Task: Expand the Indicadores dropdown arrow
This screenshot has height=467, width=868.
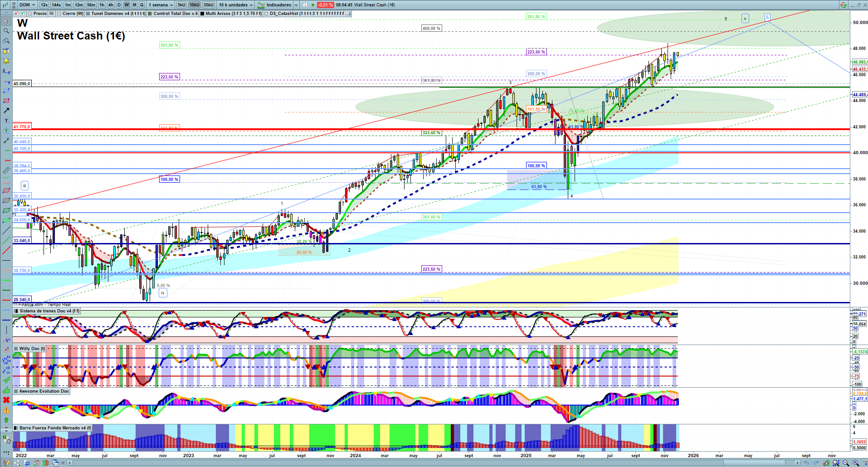Action: [x=296, y=5]
